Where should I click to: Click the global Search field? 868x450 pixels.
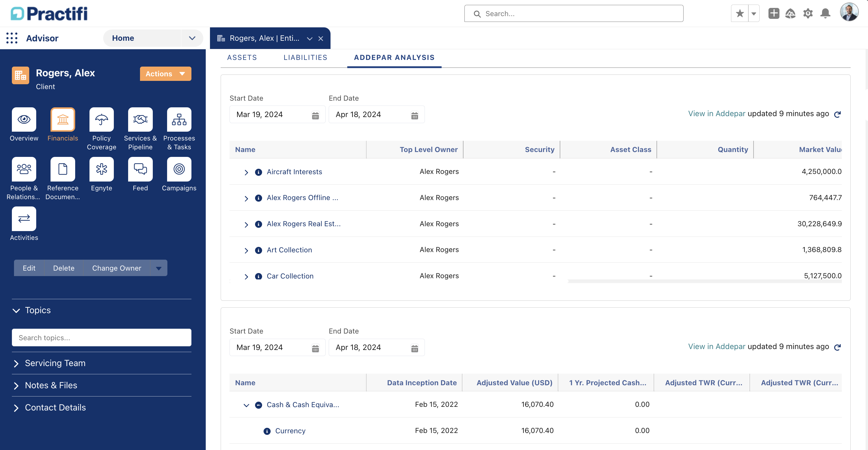click(x=573, y=13)
